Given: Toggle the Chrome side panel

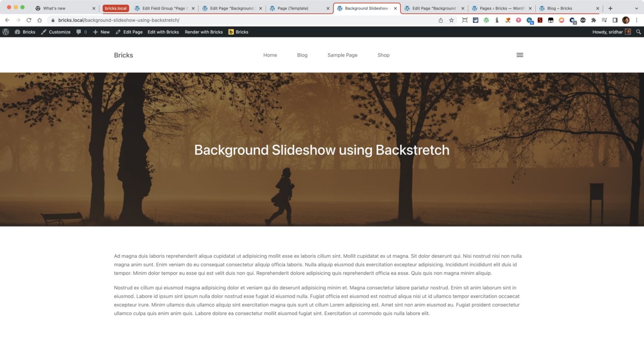Looking at the screenshot, I should point(615,20).
